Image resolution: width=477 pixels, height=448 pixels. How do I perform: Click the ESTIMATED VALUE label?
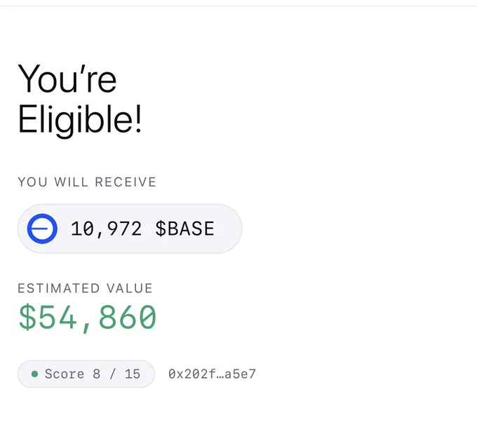[85, 288]
